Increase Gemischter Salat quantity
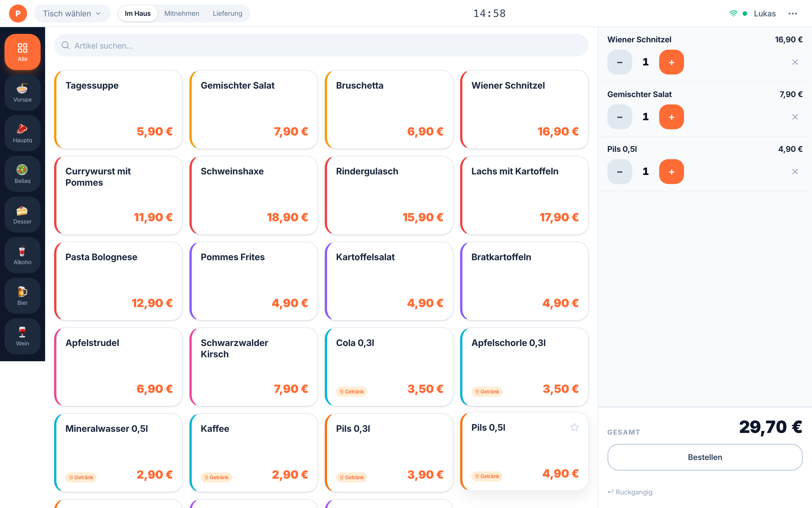Viewport: 812px width, 508px height. [671, 117]
